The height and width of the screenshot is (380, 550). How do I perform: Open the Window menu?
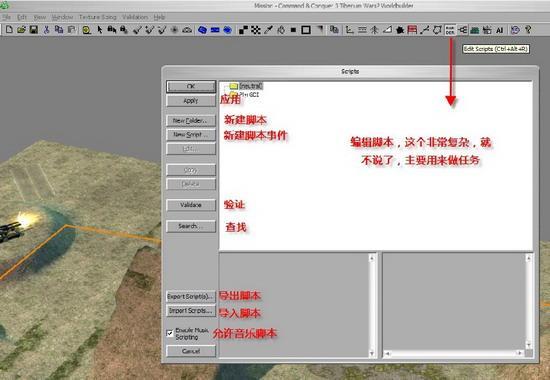coord(62,17)
